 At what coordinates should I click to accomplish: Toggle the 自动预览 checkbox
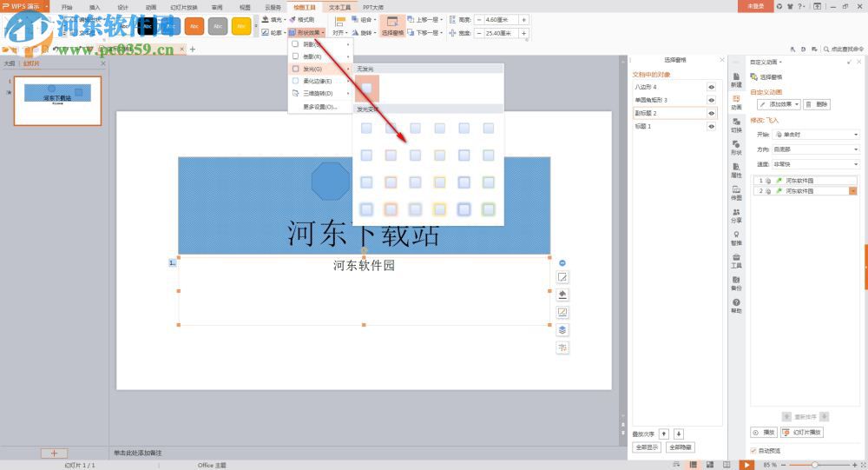tap(753, 451)
